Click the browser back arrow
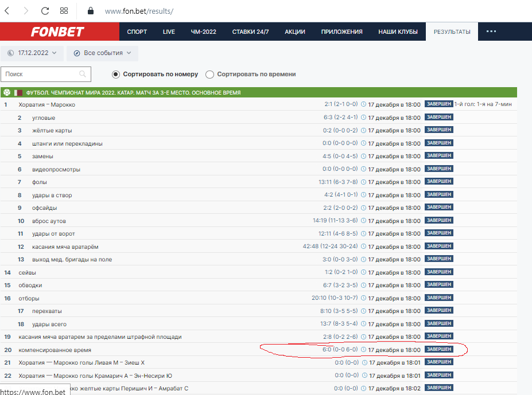 (7, 11)
